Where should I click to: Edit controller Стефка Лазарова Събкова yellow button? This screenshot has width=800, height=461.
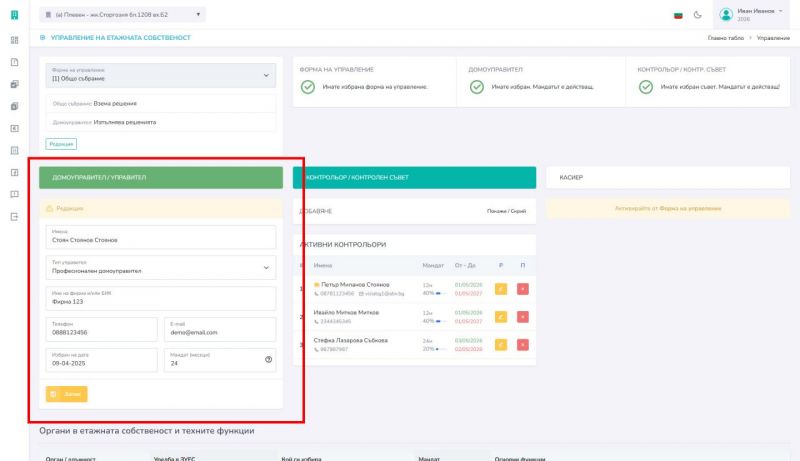(501, 345)
